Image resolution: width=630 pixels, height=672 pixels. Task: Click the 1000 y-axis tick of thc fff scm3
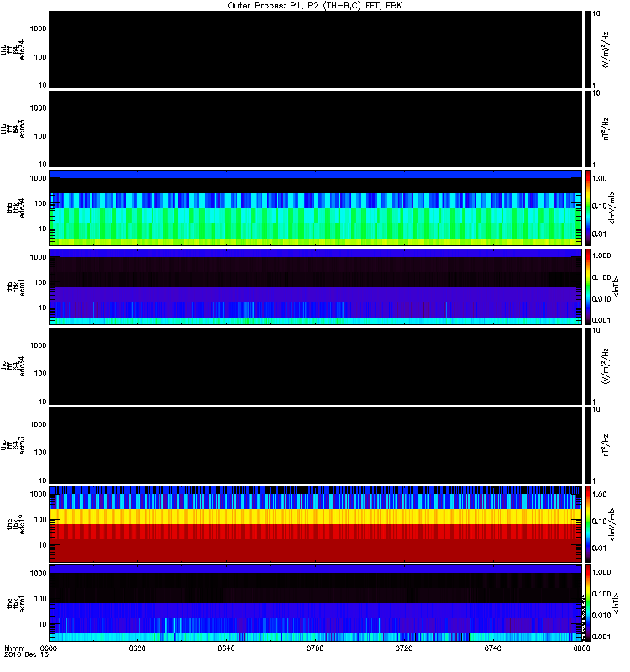[x=38, y=424]
